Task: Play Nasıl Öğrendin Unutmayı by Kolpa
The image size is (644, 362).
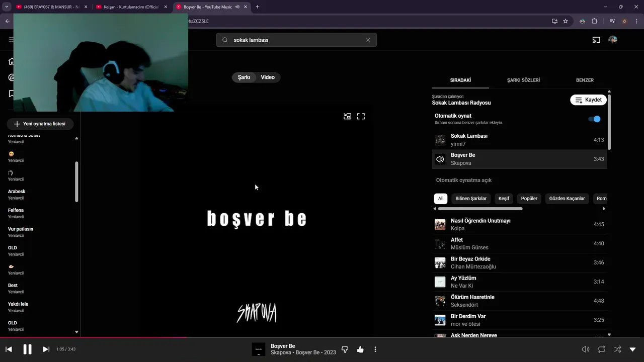Action: (x=519, y=224)
